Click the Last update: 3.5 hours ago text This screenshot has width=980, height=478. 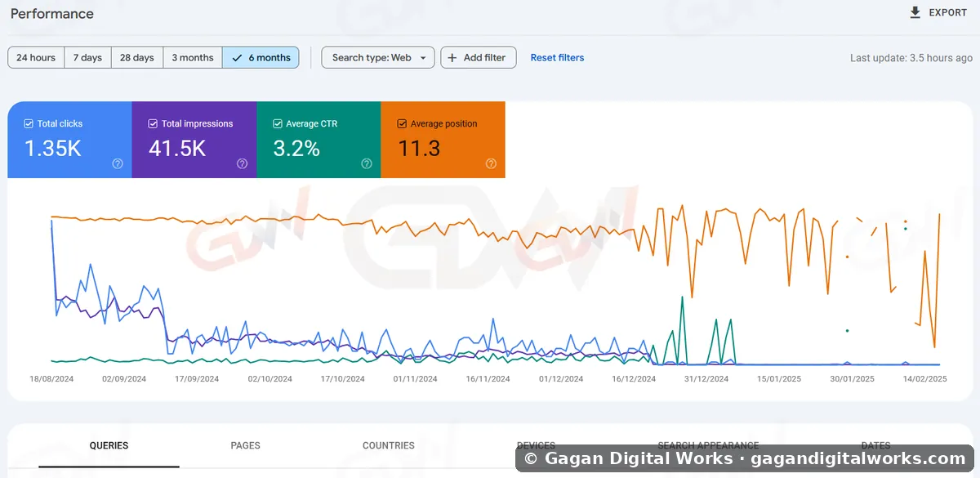(911, 58)
